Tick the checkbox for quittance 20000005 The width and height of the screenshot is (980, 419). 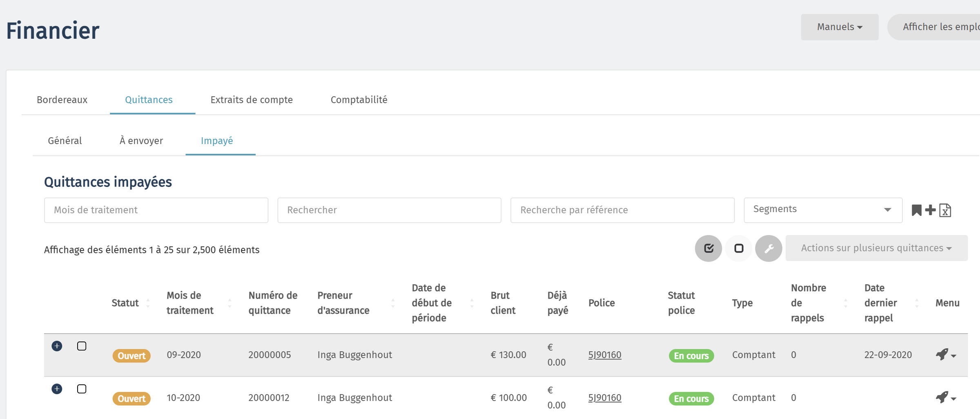point(82,346)
